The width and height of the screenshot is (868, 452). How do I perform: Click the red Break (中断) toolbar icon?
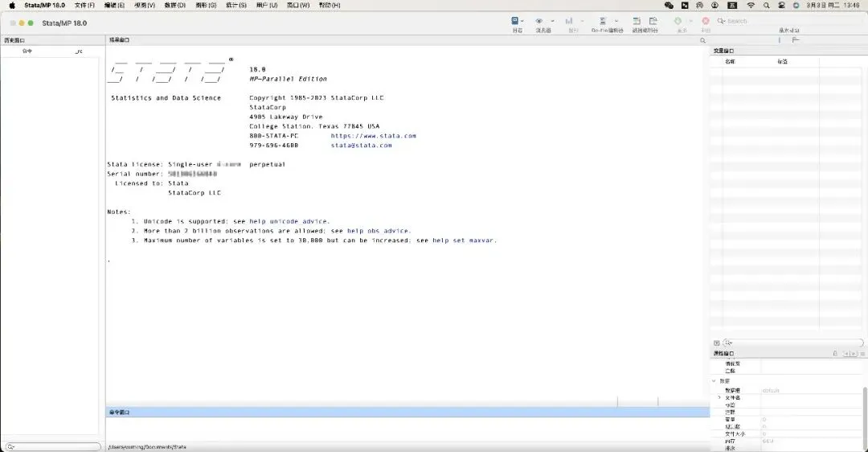pyautogui.click(x=706, y=21)
